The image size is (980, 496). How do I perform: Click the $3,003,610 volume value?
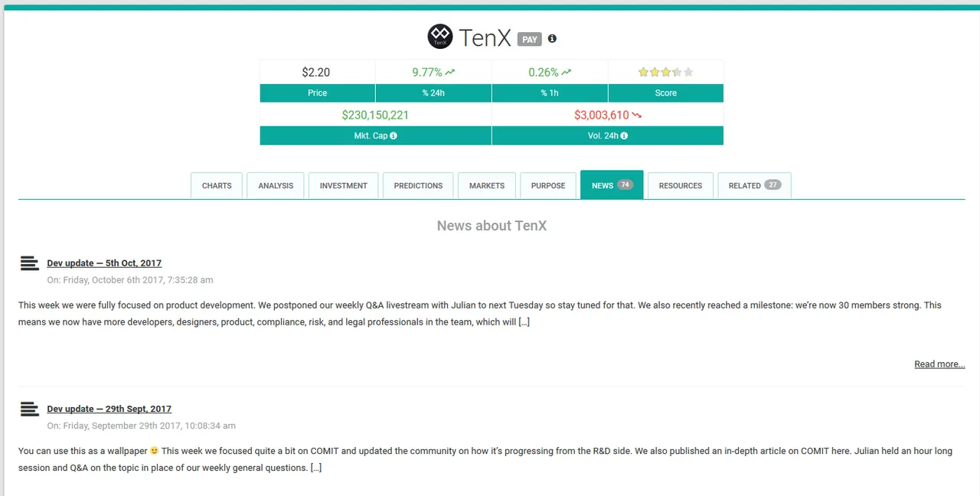[x=601, y=116]
